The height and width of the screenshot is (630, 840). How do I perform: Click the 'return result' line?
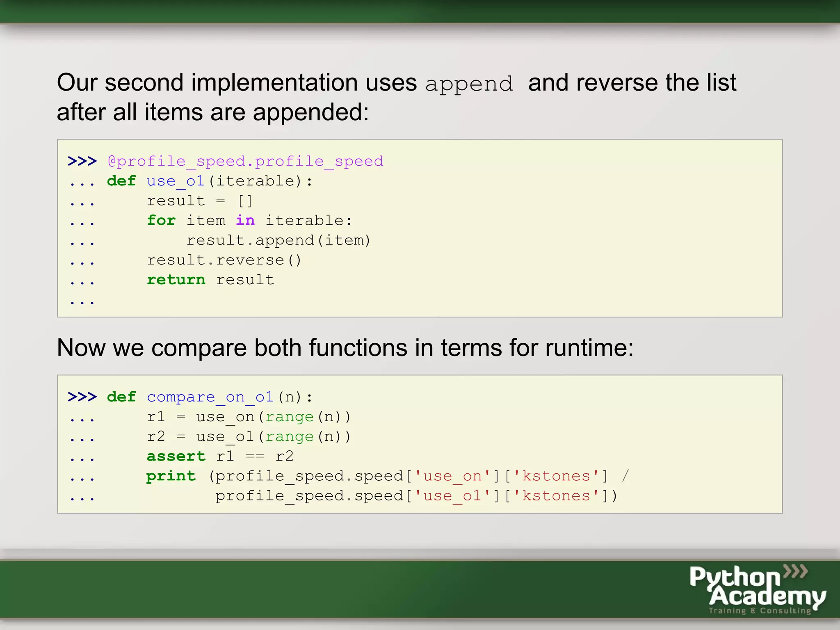pyautogui.click(x=210, y=280)
